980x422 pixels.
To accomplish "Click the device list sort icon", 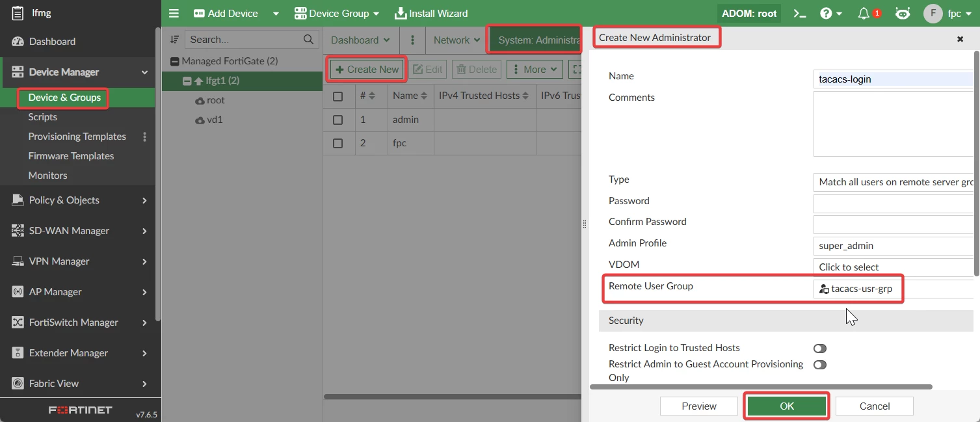I will pos(174,40).
